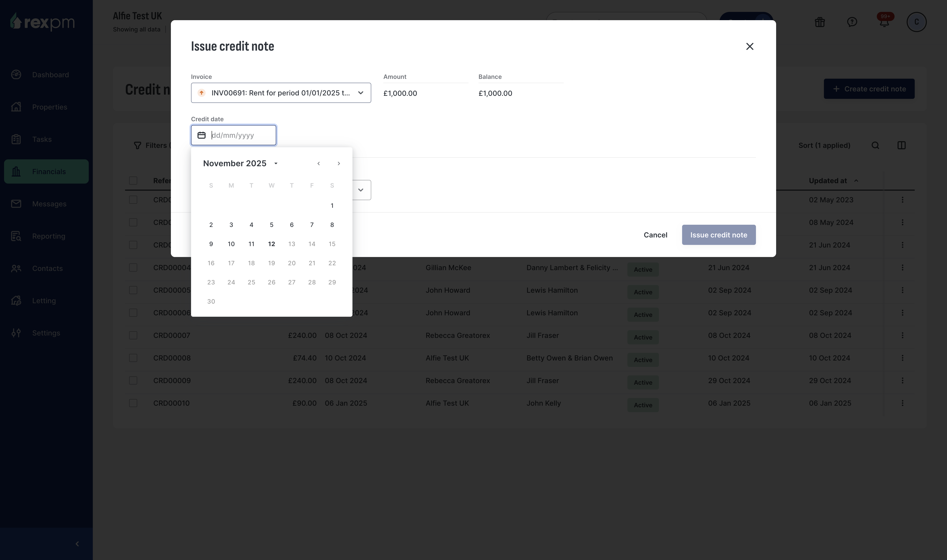947x560 pixels.
Task: Click the Credit date input field
Action: 234,135
